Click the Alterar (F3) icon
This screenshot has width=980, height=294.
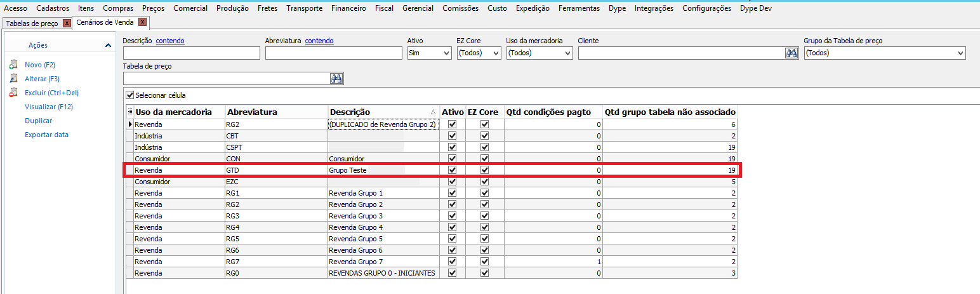click(13, 79)
